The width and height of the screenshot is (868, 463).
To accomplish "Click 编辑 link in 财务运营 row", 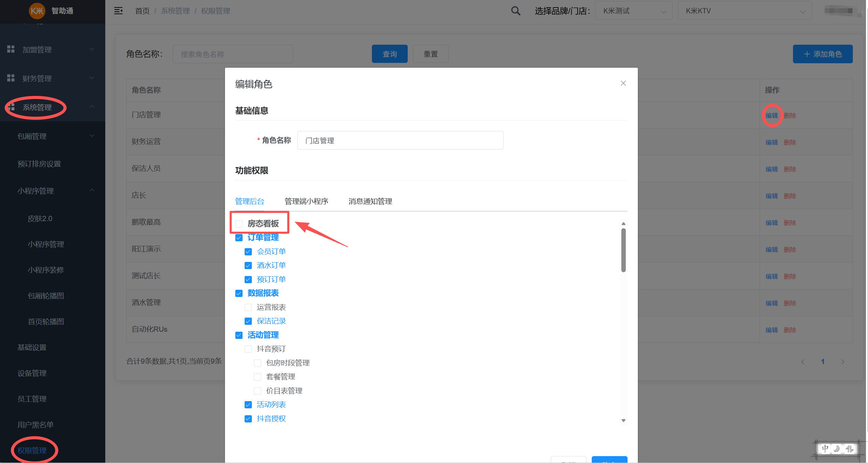I will click(x=772, y=142).
